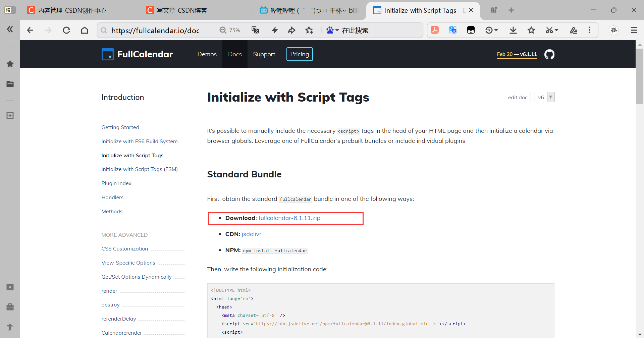The image size is (644, 338).
Task: Go to the browser home page icon
Action: 85,30
